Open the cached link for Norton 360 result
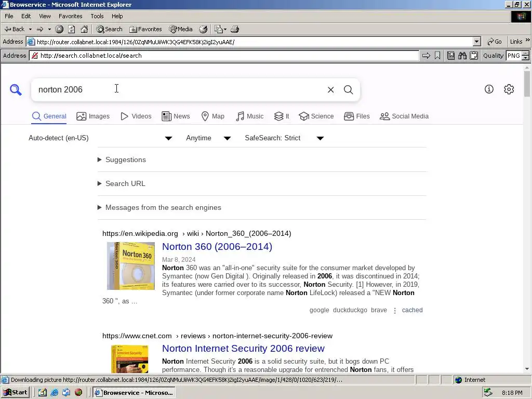 412,310
